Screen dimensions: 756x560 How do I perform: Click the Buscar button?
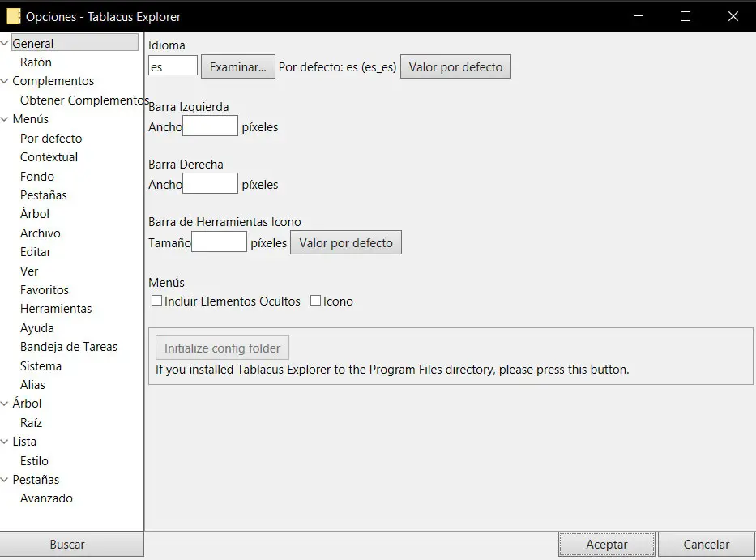click(71, 544)
